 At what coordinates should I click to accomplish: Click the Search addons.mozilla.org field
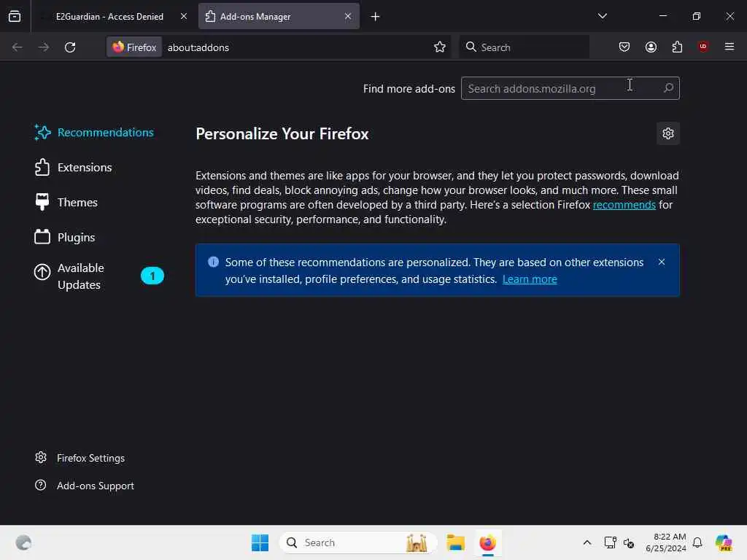570,88
